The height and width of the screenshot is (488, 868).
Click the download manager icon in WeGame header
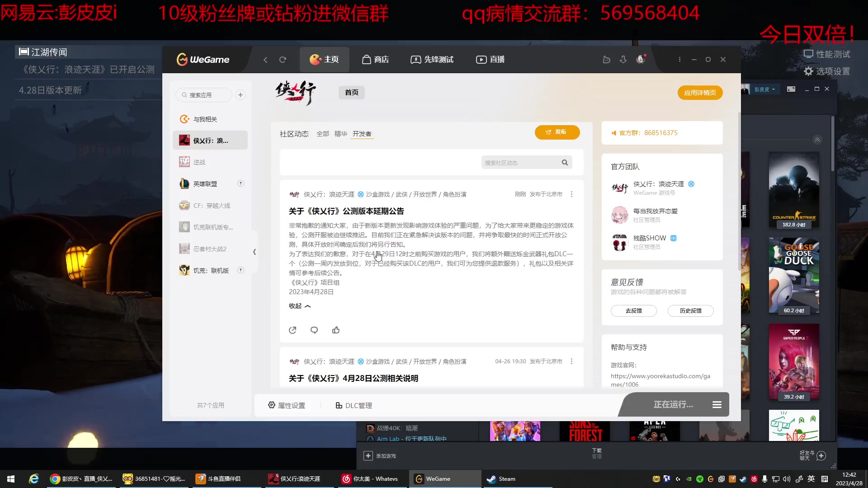623,60
